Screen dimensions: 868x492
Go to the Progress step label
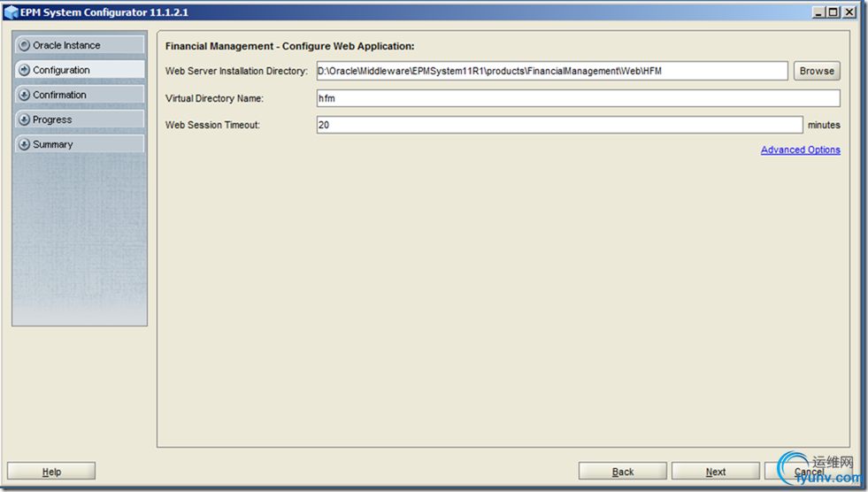(x=52, y=119)
